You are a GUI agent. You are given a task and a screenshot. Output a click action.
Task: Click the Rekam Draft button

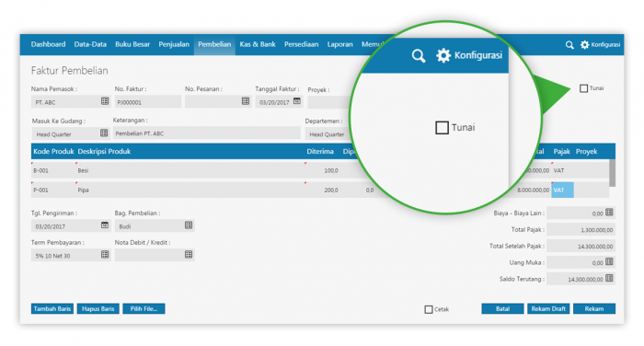(548, 308)
